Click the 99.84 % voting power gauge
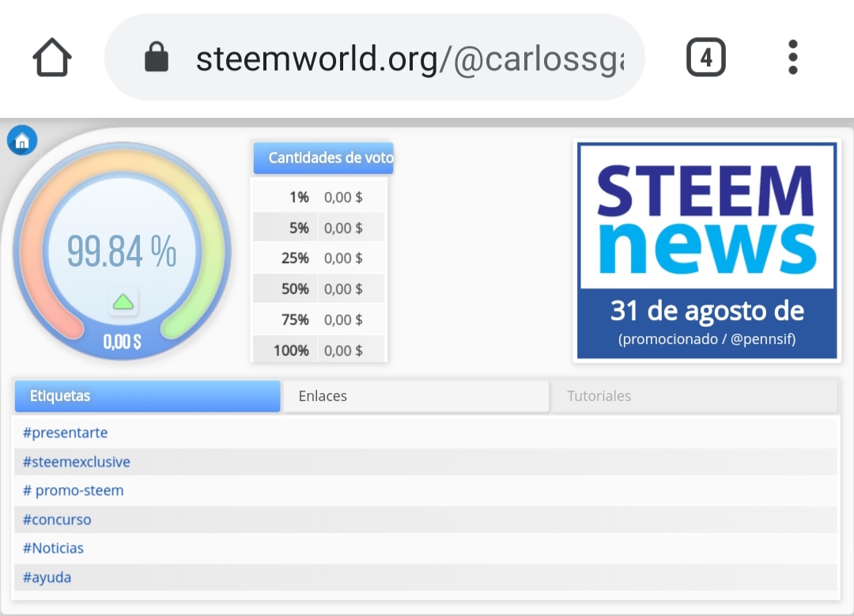The height and width of the screenshot is (616, 854). (122, 251)
